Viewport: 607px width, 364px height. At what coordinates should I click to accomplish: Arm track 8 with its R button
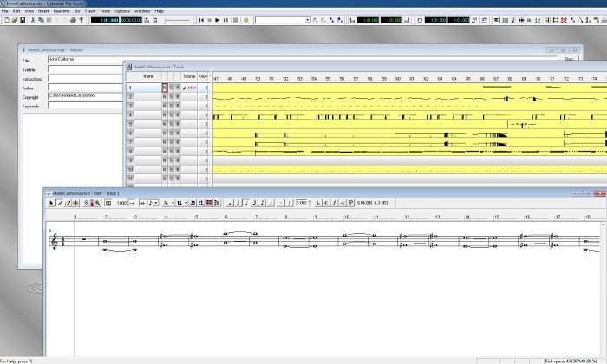[x=178, y=152]
